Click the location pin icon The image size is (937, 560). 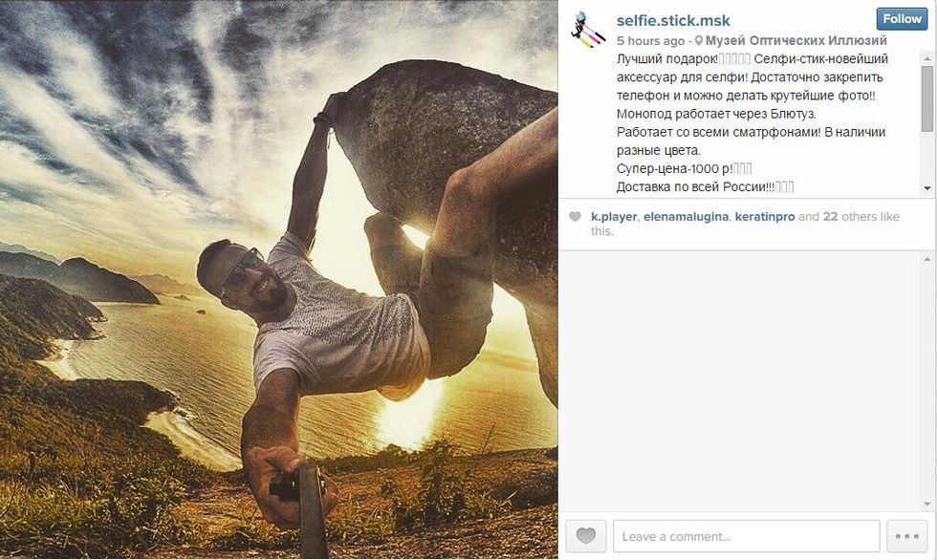[699, 41]
